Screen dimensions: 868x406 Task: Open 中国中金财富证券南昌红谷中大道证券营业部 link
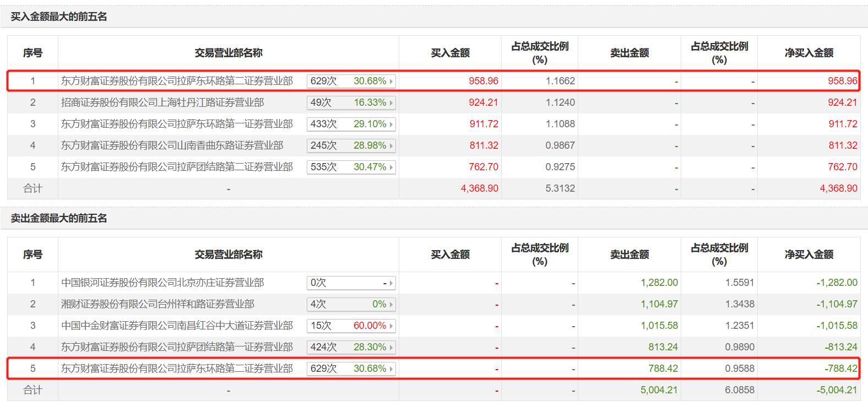click(x=177, y=326)
